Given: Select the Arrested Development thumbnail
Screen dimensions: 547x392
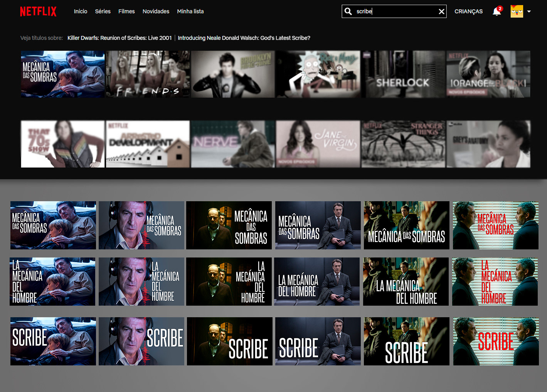Looking at the screenshot, I should (x=148, y=144).
